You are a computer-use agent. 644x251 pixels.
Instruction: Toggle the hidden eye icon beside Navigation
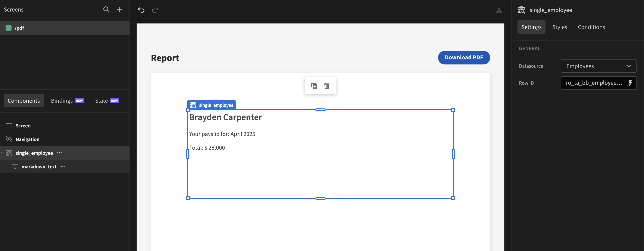coord(9,139)
